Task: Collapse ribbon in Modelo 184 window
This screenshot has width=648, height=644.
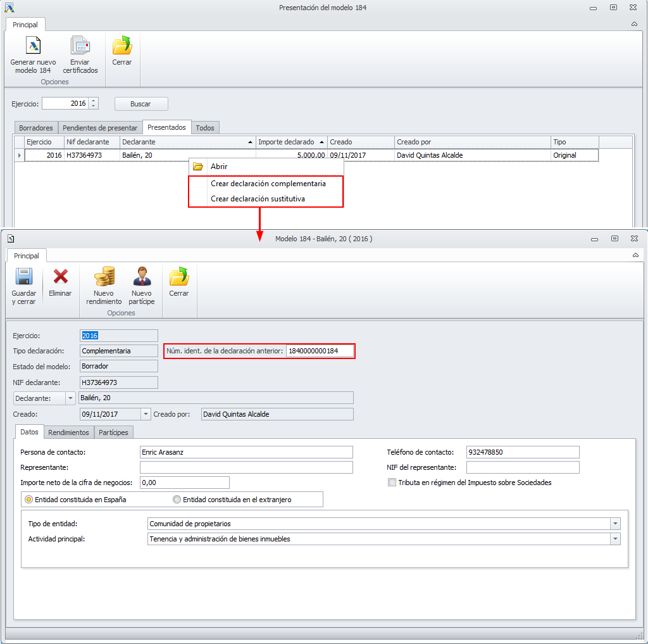Action: pyautogui.click(x=635, y=255)
